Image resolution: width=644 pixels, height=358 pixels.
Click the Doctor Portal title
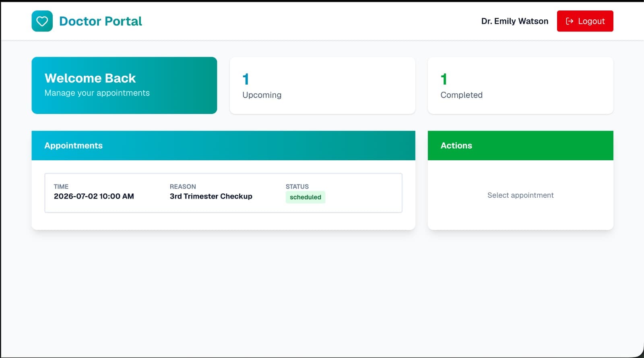pyautogui.click(x=101, y=21)
